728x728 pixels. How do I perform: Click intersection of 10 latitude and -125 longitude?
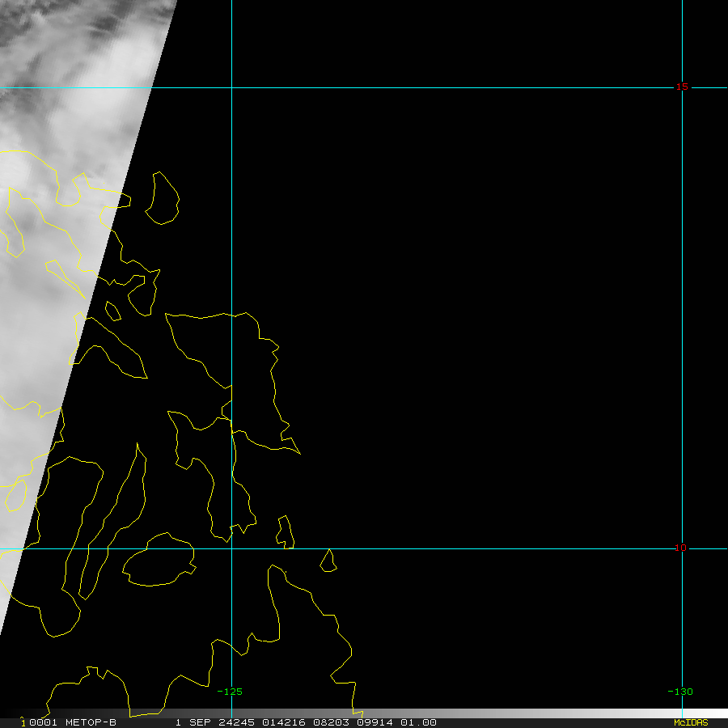(x=232, y=548)
